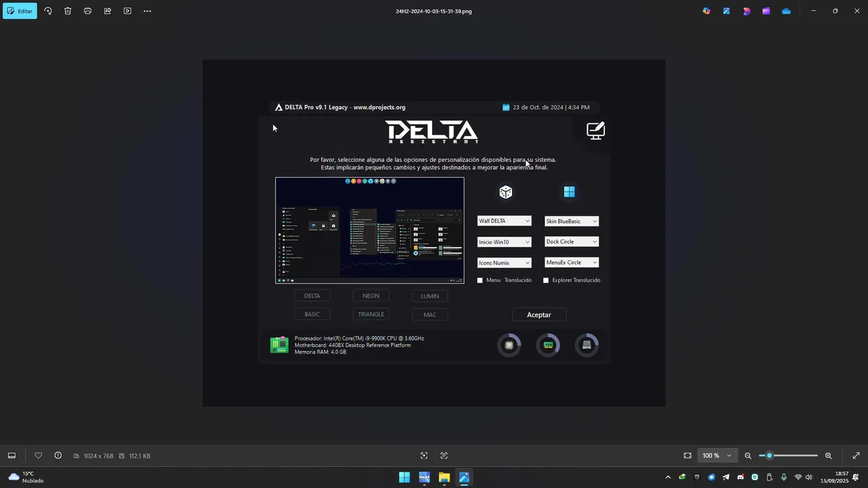This screenshot has width=868, height=488.
Task: Click the monitor edit icon at DELTA dialog corner
Action: coord(595,131)
